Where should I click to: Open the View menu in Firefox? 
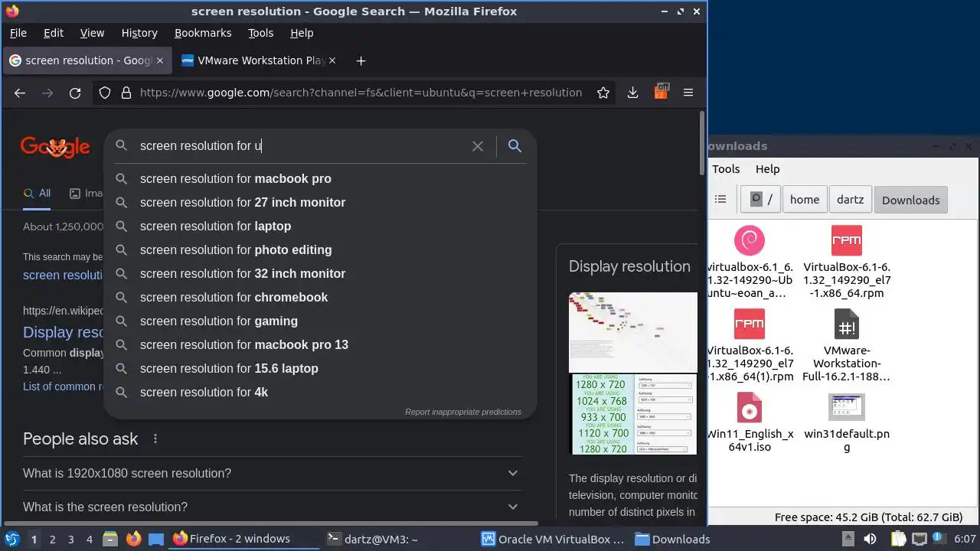point(92,33)
